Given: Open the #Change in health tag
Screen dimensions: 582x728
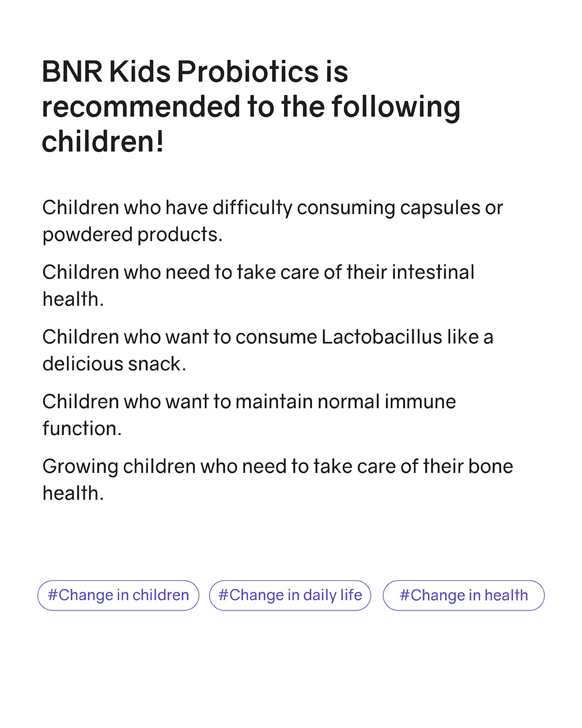Looking at the screenshot, I should (x=463, y=595).
